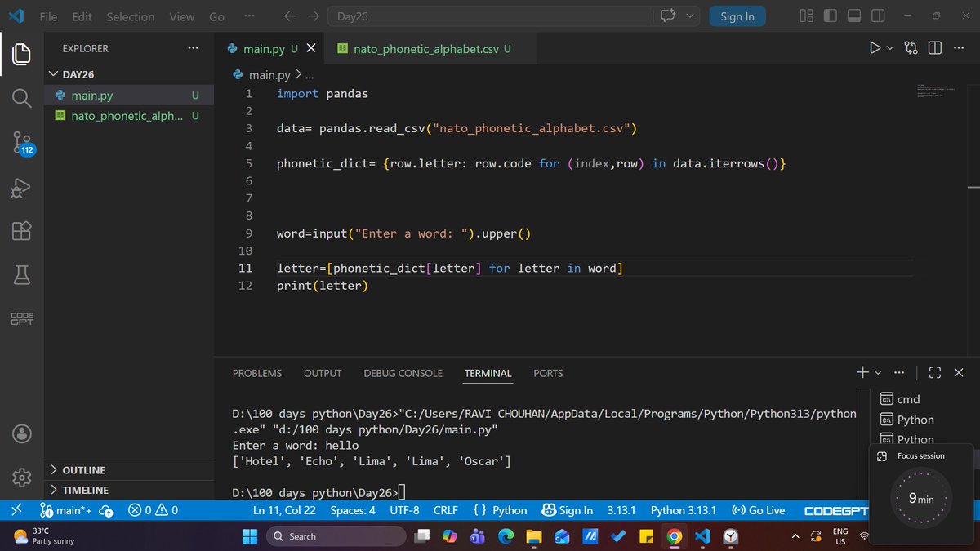Open Source Control view with 112 badge
Image resolution: width=980 pixels, height=551 pixels.
pos(22,144)
